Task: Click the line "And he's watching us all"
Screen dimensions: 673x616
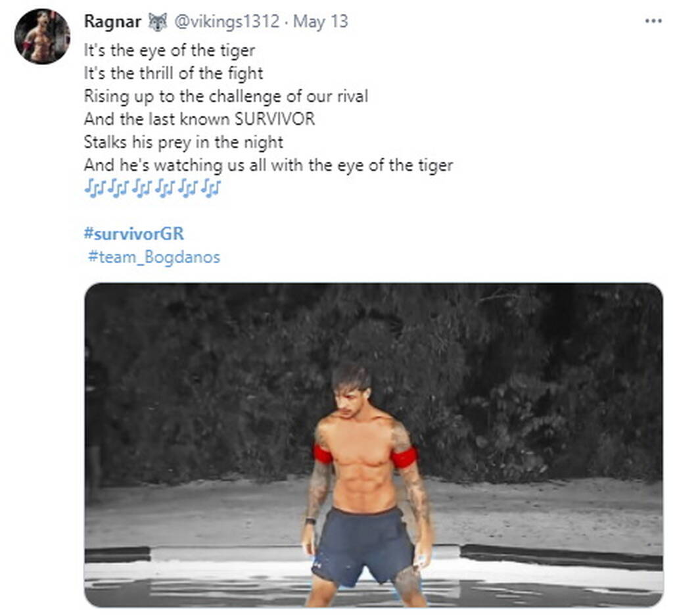Action: tap(268, 165)
